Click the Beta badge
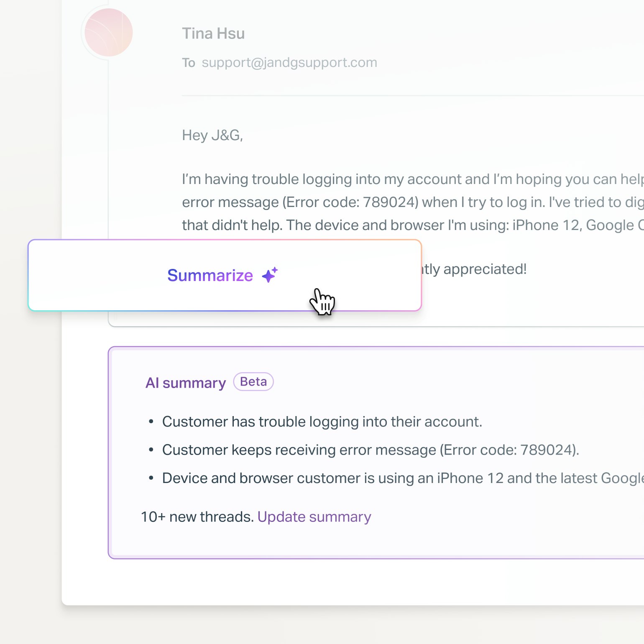This screenshot has height=644, width=644. pos(253,382)
